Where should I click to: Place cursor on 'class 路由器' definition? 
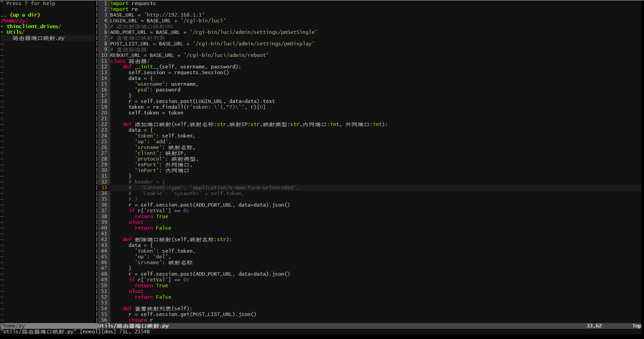point(130,61)
